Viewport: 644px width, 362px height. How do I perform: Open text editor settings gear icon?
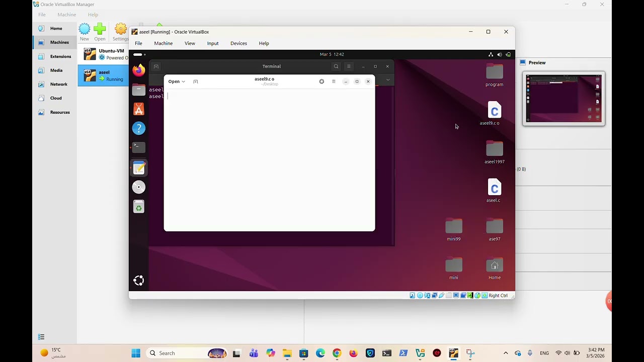pyautogui.click(x=321, y=81)
